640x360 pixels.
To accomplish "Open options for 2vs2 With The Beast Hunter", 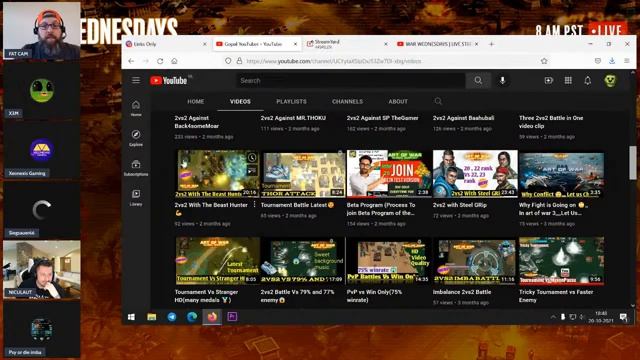I will 254,204.
